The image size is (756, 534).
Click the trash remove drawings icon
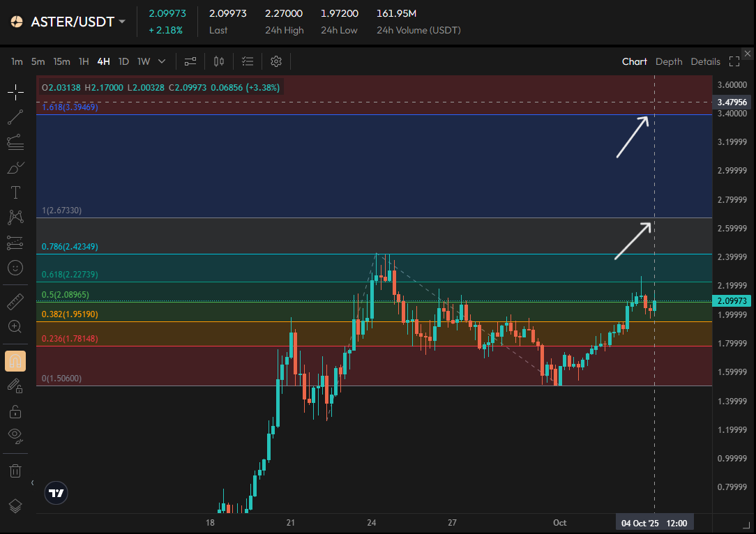click(x=15, y=471)
